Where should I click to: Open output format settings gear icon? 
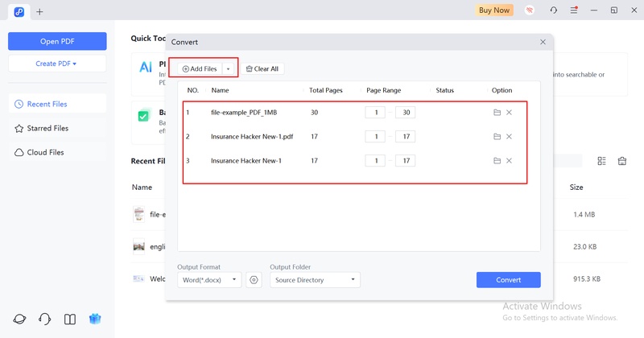[x=254, y=280]
